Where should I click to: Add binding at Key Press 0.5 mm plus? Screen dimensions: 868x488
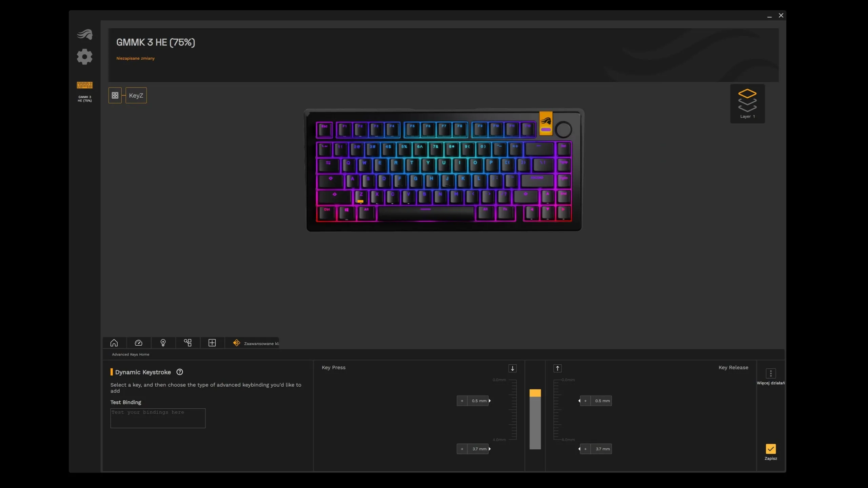pos(462,401)
